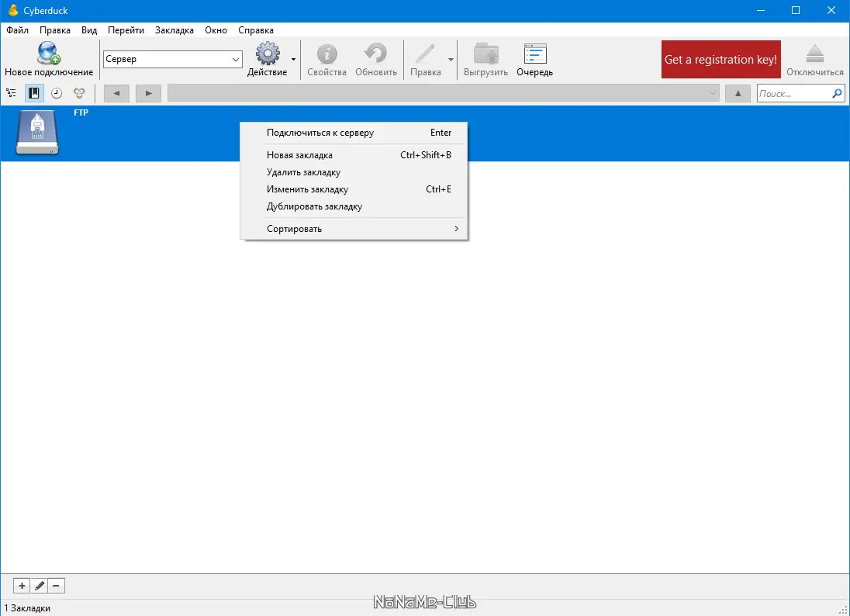Open the Справка menu
The width and height of the screenshot is (850, 616).
click(255, 30)
